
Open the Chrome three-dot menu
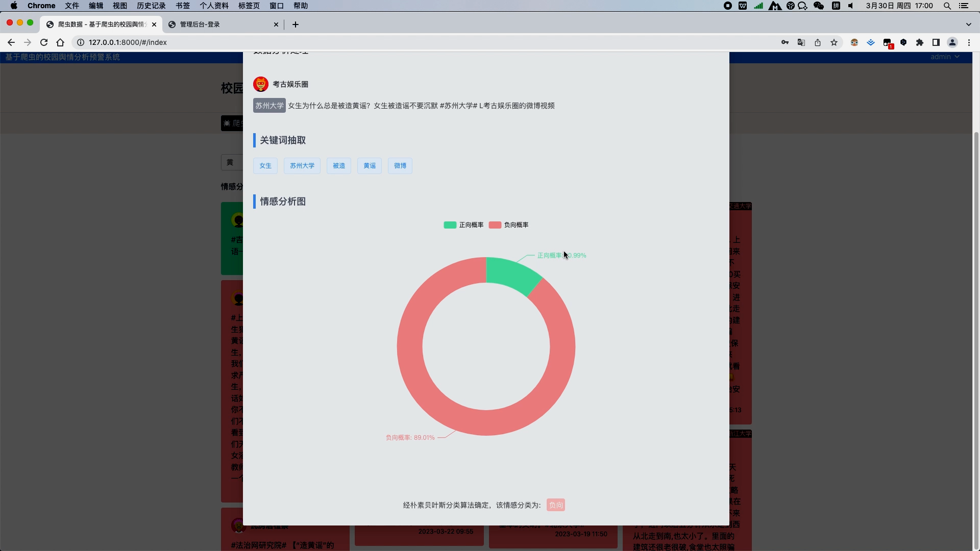point(969,42)
